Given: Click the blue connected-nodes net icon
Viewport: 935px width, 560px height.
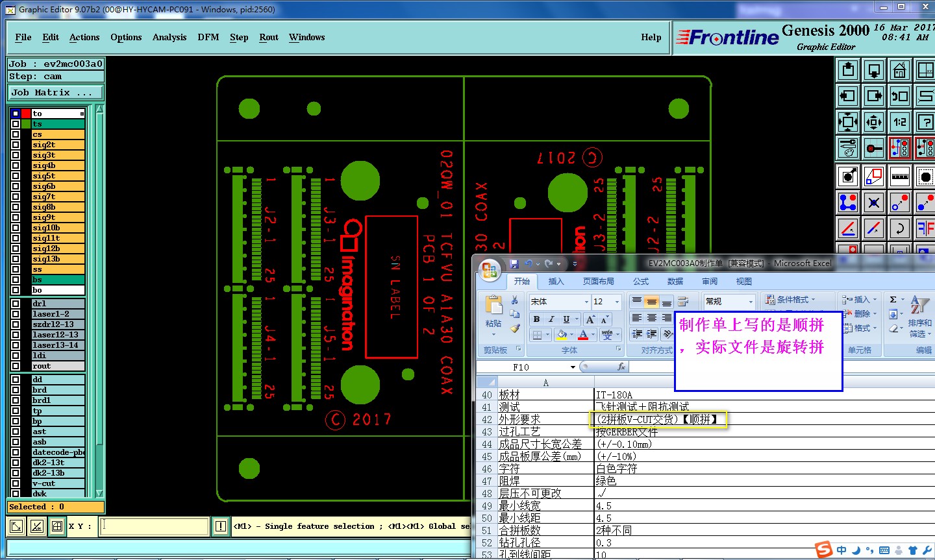Looking at the screenshot, I should pyautogui.click(x=848, y=202).
